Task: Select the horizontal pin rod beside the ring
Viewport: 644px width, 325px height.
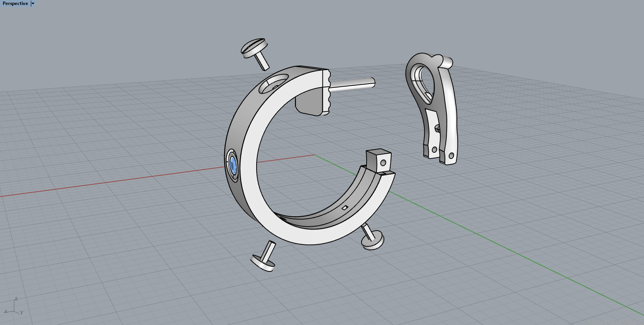Action: tap(353, 84)
